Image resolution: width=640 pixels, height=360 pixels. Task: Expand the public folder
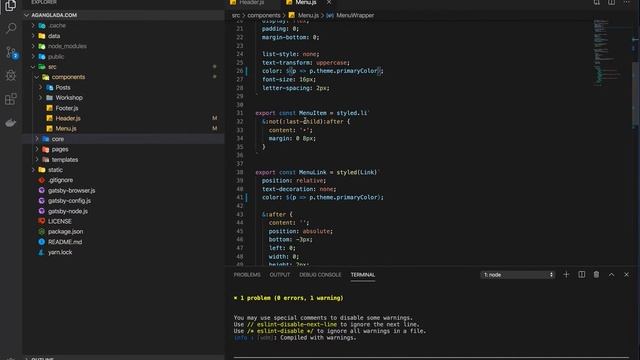(x=33, y=56)
